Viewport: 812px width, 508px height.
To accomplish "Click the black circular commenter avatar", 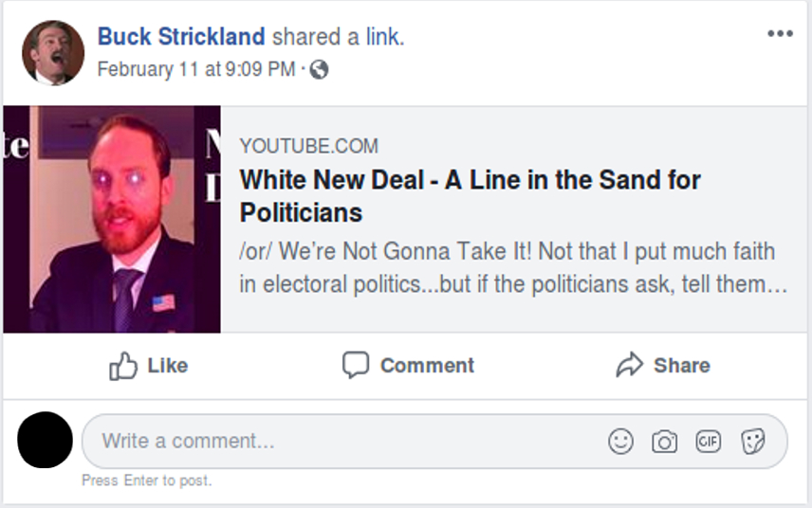I will 45,441.
